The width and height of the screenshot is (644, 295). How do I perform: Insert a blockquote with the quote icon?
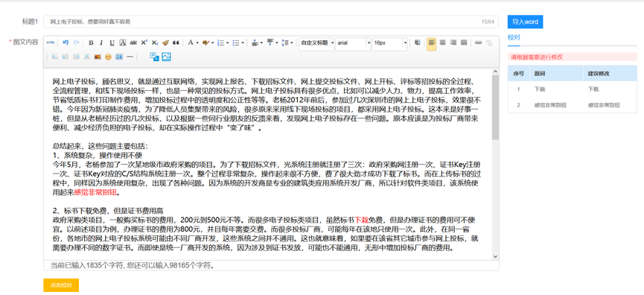click(176, 42)
